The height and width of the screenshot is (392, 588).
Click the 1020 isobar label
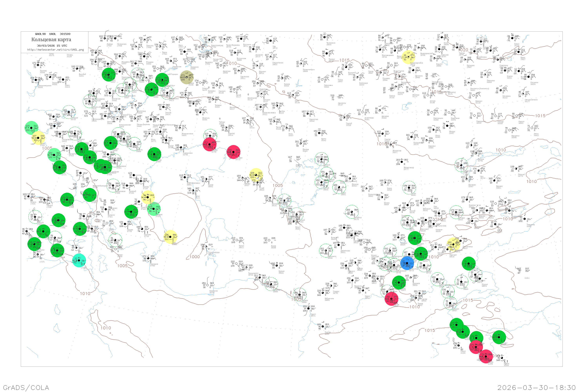tap(463, 50)
